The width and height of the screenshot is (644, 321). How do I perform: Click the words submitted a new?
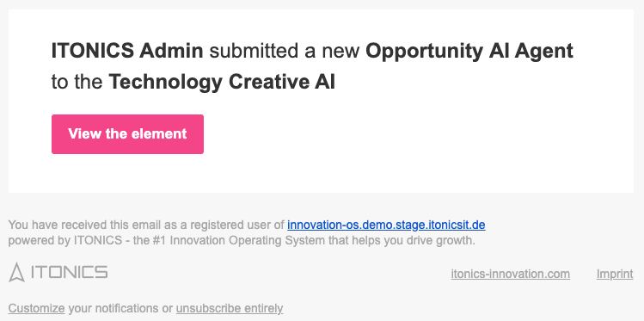pos(285,51)
